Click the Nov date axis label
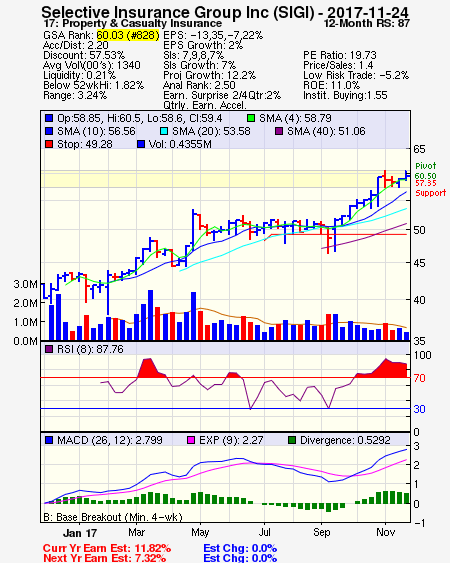This screenshot has width=450, height=563. pyautogui.click(x=385, y=532)
